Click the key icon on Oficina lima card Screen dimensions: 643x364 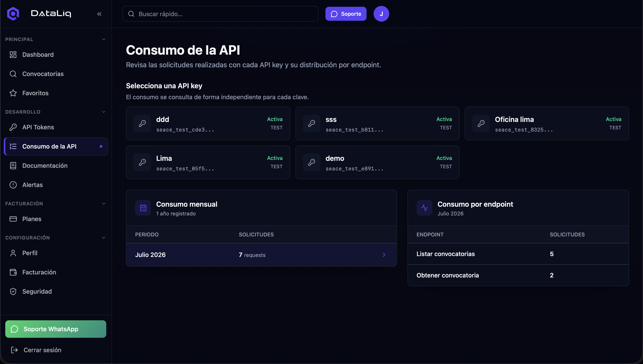pyautogui.click(x=481, y=123)
